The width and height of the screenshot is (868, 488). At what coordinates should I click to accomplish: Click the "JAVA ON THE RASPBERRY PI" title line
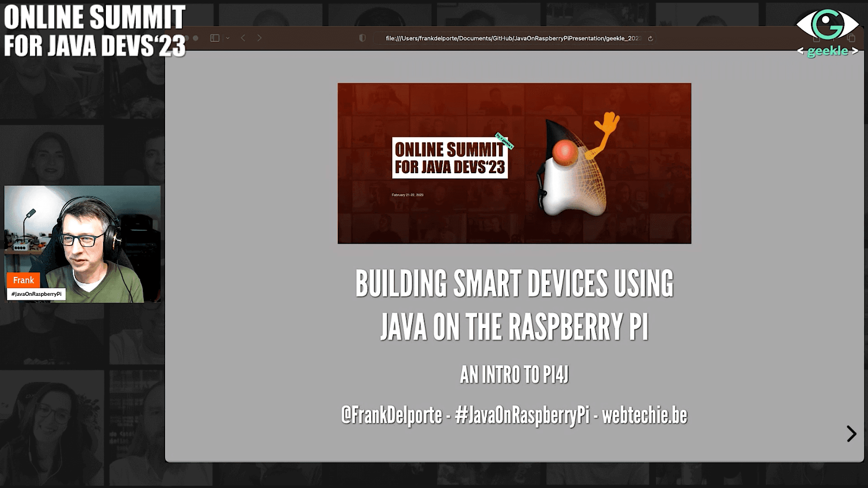(x=514, y=327)
